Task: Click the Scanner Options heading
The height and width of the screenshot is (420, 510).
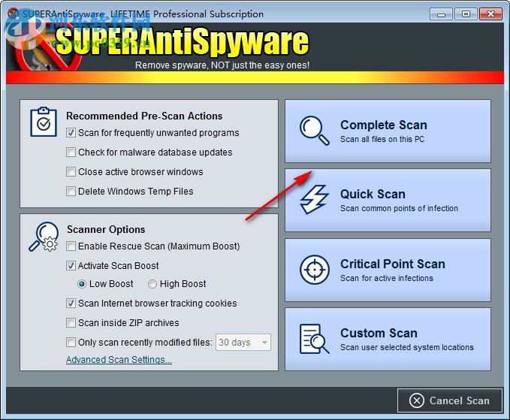Action: tap(106, 229)
